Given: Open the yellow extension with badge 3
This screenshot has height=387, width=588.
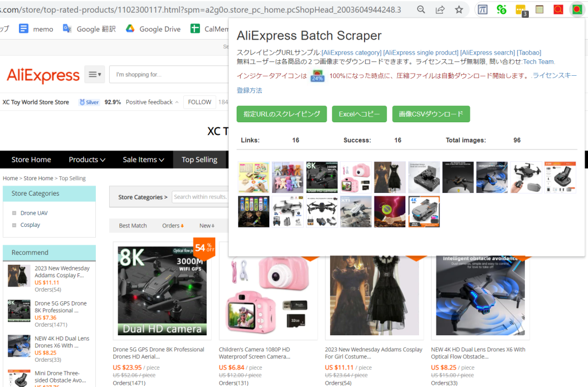Looking at the screenshot, I should click(521, 10).
